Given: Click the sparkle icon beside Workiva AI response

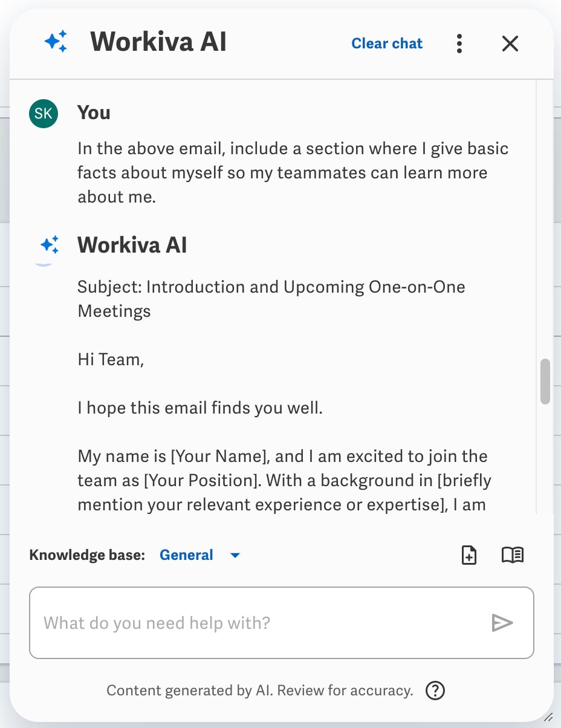Looking at the screenshot, I should tap(50, 245).
